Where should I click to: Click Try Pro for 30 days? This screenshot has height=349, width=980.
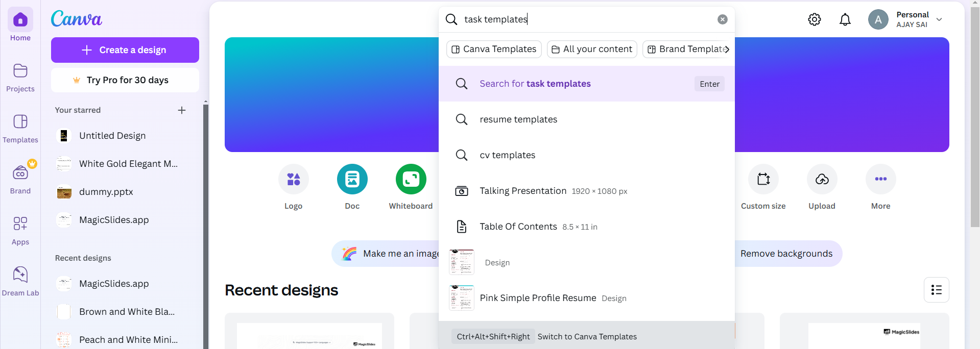(125, 80)
